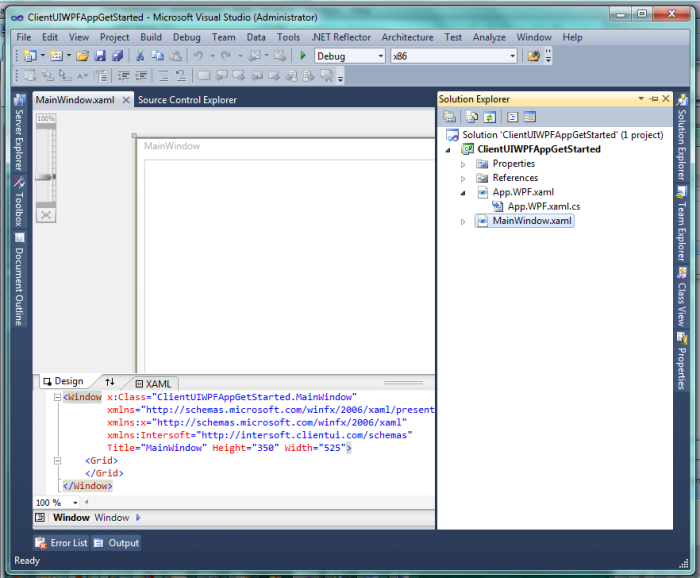The height and width of the screenshot is (578, 700).
Task: Open the Architecture menu
Action: pyautogui.click(x=407, y=37)
